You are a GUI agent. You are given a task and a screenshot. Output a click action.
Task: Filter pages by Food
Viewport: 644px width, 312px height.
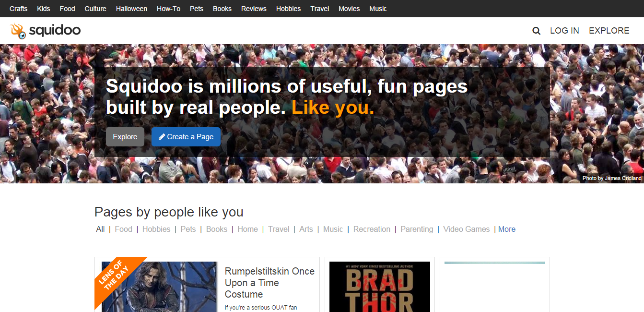123,229
